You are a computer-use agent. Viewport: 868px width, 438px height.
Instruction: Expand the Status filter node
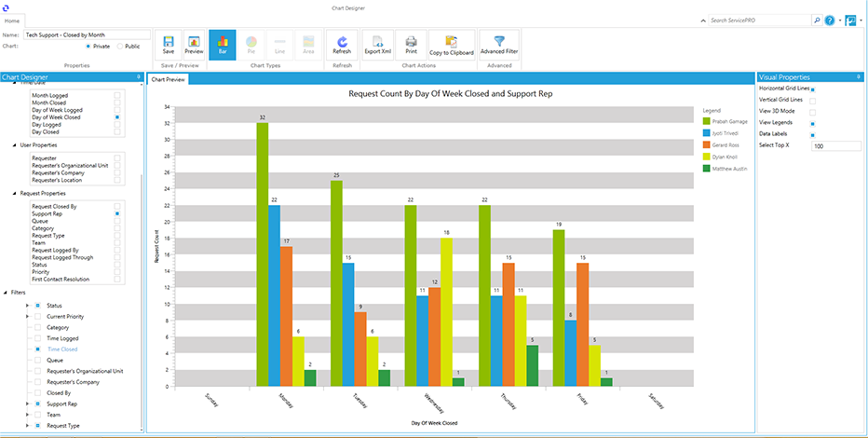pyautogui.click(x=27, y=306)
